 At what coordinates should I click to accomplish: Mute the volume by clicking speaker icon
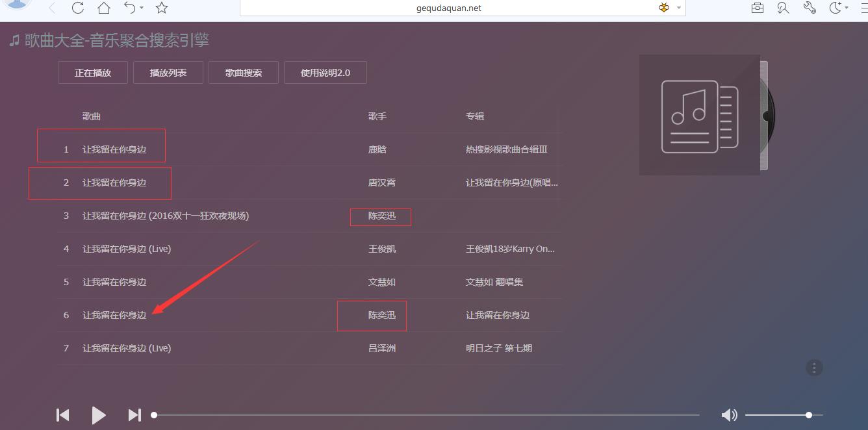click(x=729, y=414)
